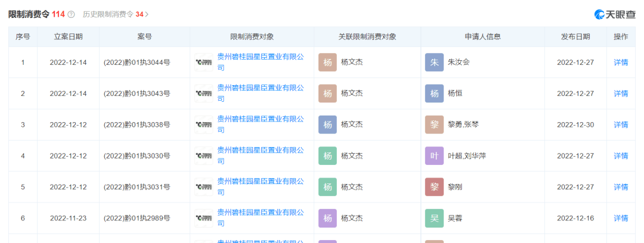Click 杨 avatar for 杨文杰 in row 3
This screenshot has width=644, height=243.
coord(327,125)
